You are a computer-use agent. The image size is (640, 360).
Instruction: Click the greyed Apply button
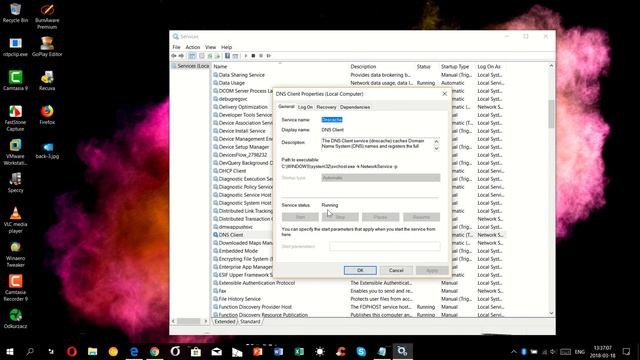click(x=432, y=270)
